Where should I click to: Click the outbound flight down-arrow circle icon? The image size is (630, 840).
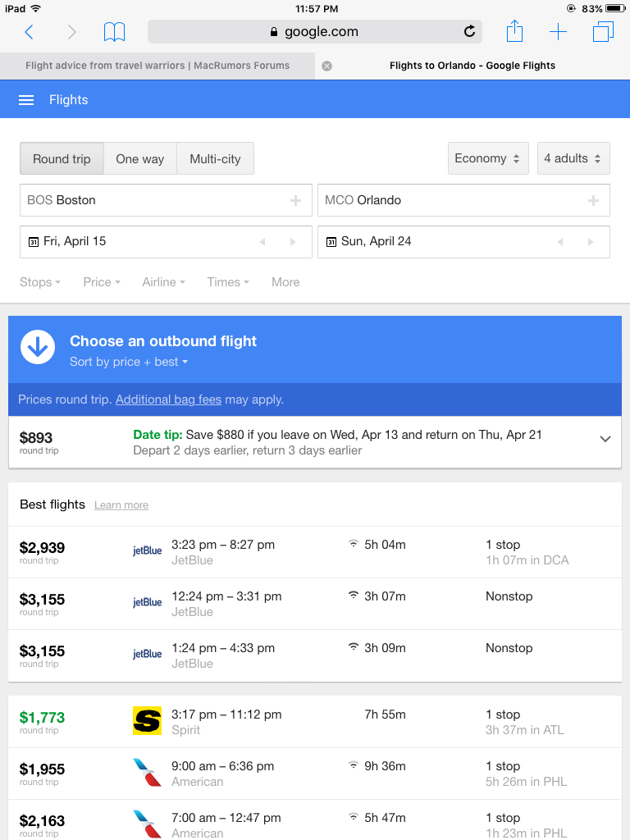tap(38, 347)
